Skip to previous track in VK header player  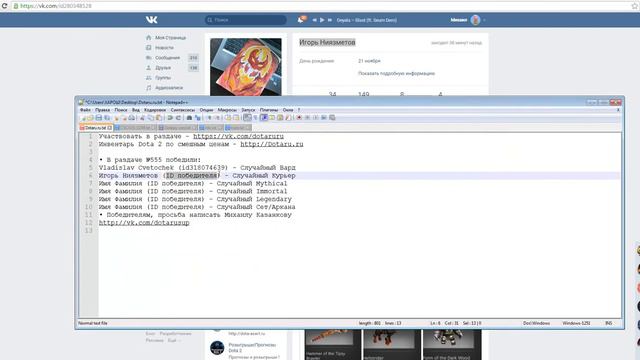[314, 20]
